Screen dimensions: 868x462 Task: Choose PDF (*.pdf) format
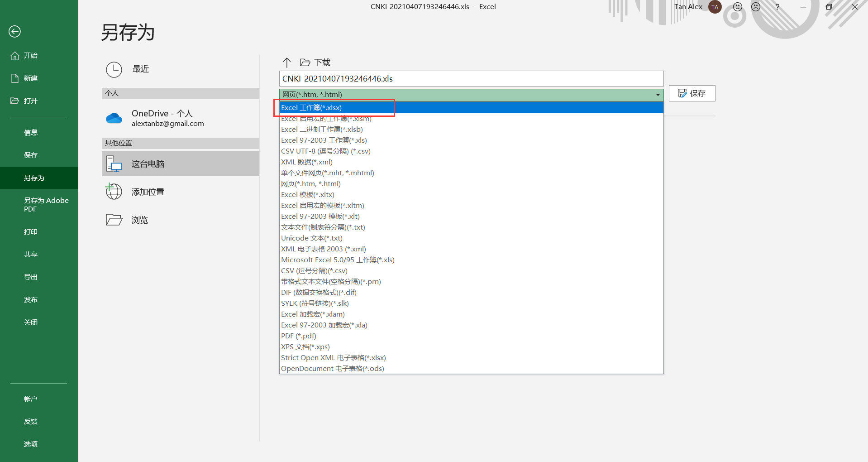[x=471, y=336]
